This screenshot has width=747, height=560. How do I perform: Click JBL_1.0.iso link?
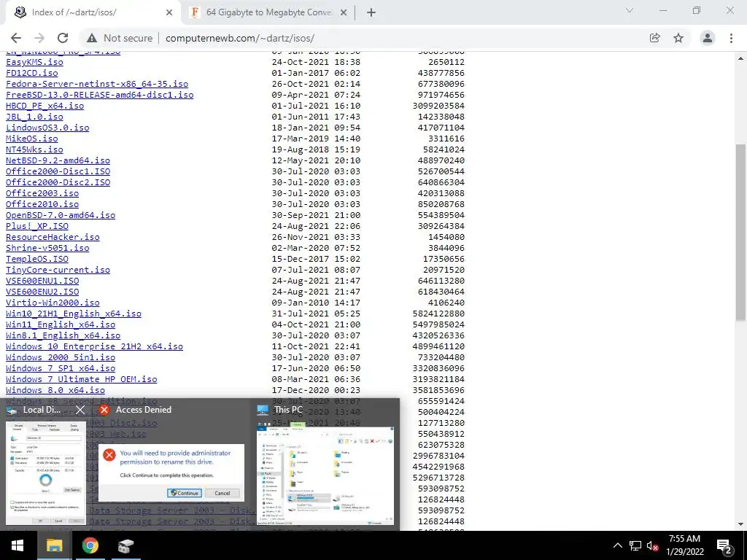tap(34, 117)
